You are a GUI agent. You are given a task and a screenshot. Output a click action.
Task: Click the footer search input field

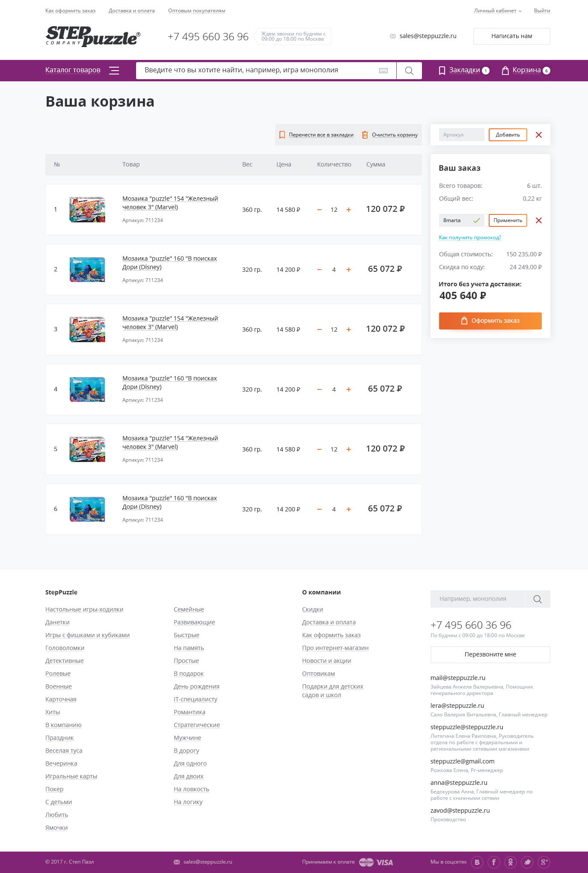coord(478,599)
